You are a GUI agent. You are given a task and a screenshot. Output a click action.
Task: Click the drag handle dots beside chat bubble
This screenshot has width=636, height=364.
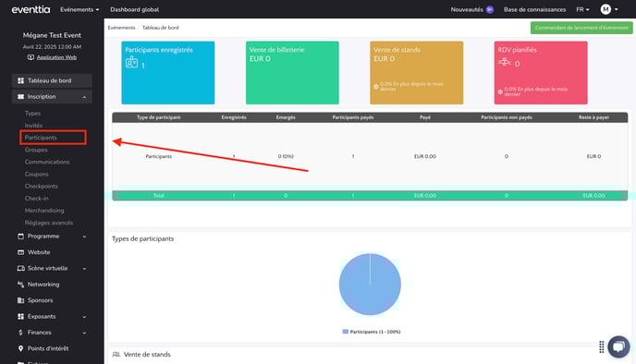pyautogui.click(x=602, y=346)
